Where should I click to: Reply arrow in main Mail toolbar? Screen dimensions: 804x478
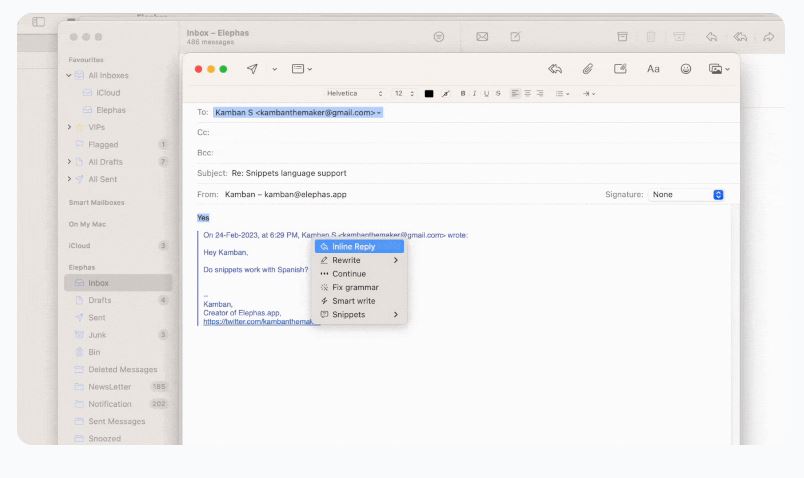711,37
